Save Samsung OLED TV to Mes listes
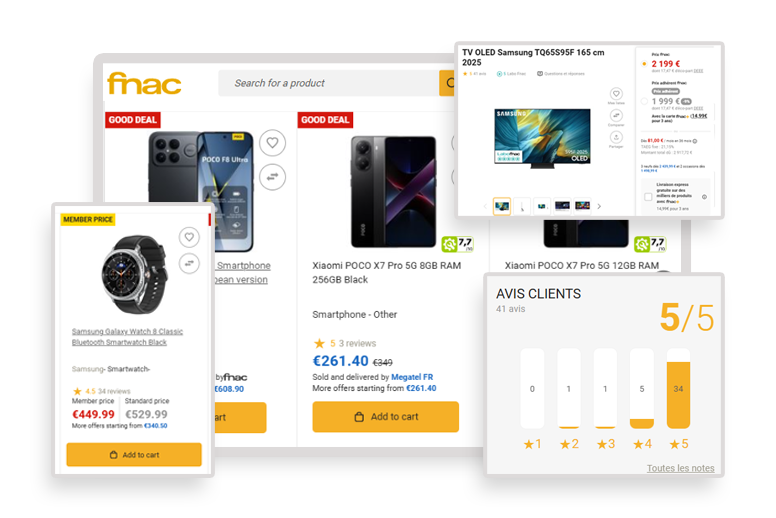This screenshot has height=518, width=776. 616,94
